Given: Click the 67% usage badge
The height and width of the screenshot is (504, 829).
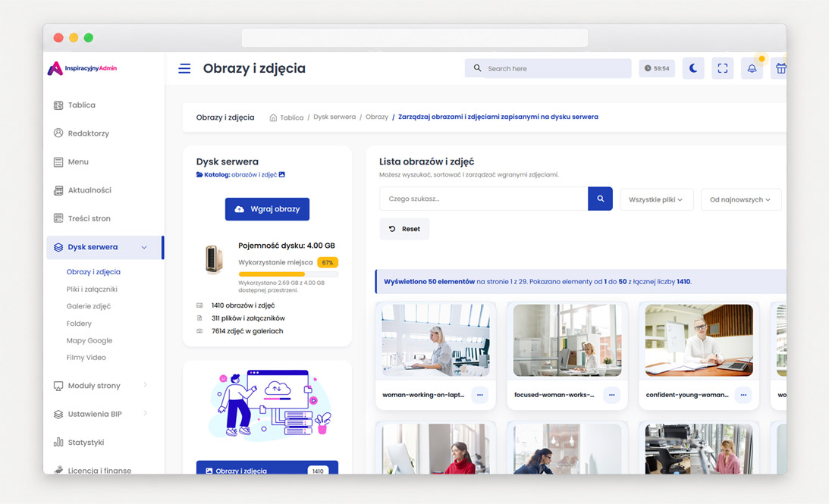Looking at the screenshot, I should [x=327, y=262].
